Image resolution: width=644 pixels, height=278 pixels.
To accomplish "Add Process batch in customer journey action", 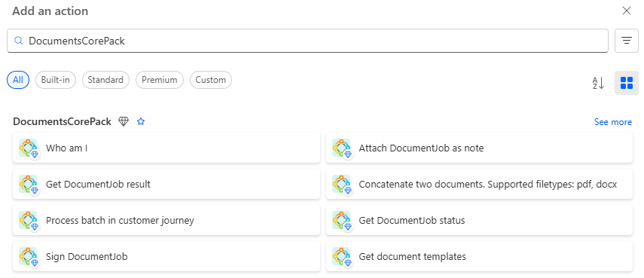I will [x=166, y=221].
